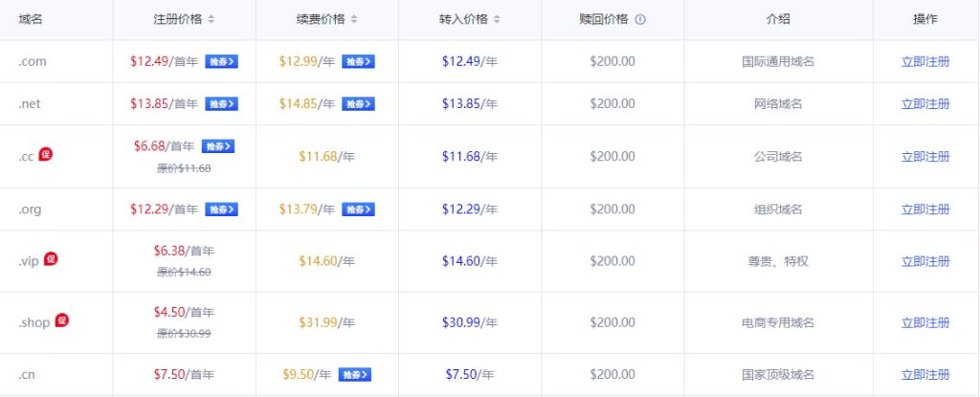Grab coupon for .org renewal price
Screen dimensions: 980x397
(x=358, y=210)
